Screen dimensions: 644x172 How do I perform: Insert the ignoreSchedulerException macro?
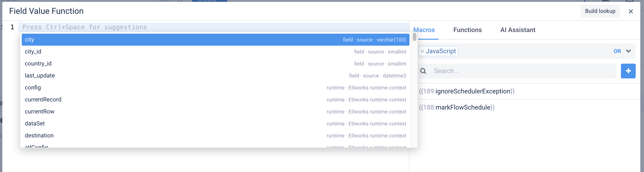click(466, 91)
